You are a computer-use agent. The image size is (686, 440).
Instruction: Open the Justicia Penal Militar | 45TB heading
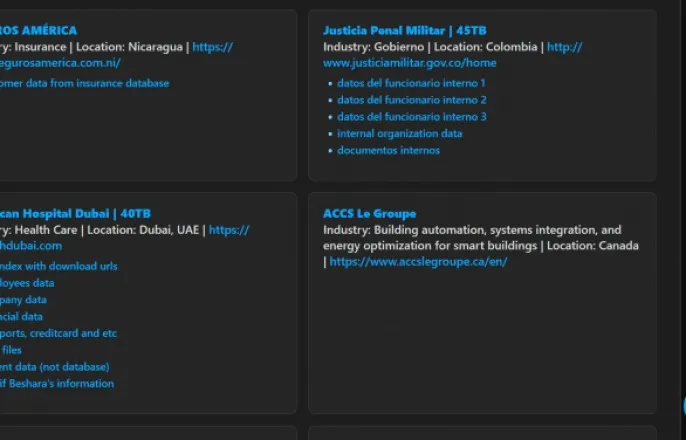point(405,31)
